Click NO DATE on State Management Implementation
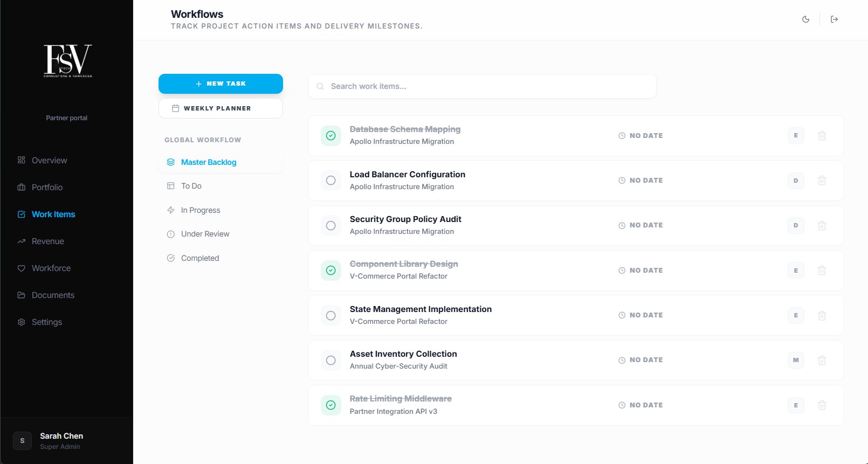The image size is (868, 464). point(640,315)
